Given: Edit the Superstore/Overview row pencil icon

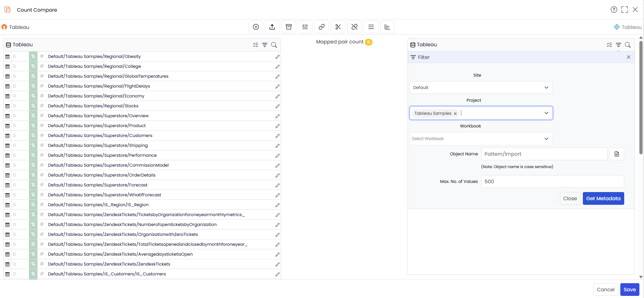Looking at the screenshot, I should click(x=277, y=116).
